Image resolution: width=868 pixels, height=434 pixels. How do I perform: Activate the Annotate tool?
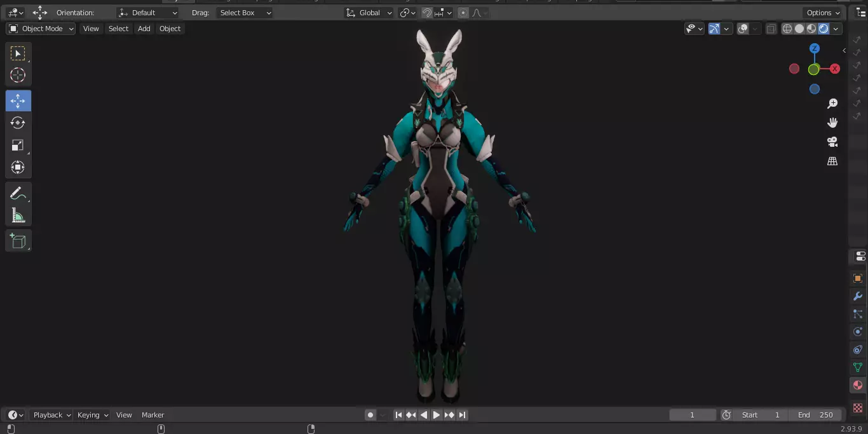point(18,193)
